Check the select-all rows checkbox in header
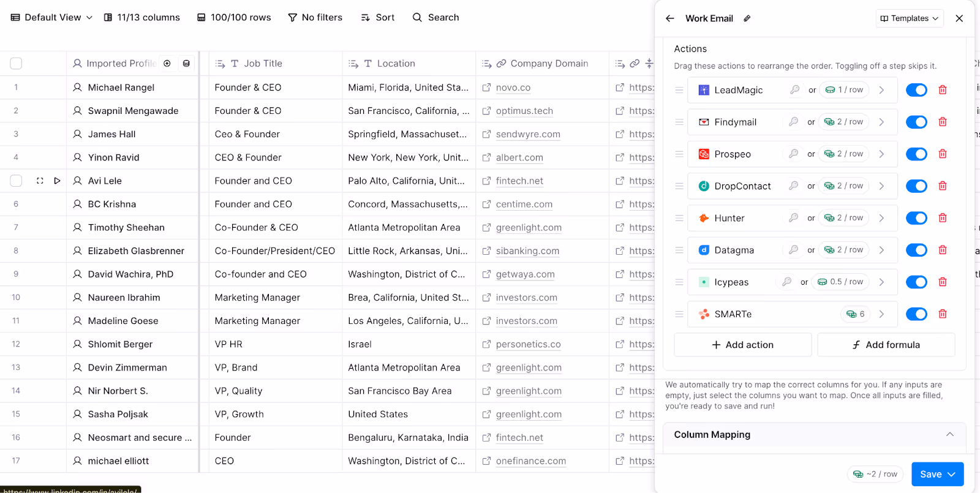The height and width of the screenshot is (493, 980). coord(16,63)
